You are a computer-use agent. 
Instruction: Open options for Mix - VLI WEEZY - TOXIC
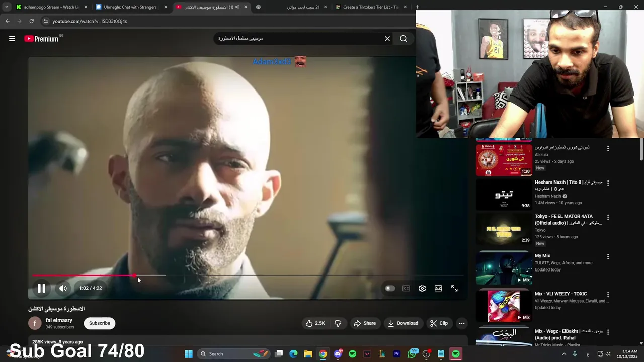(x=608, y=295)
